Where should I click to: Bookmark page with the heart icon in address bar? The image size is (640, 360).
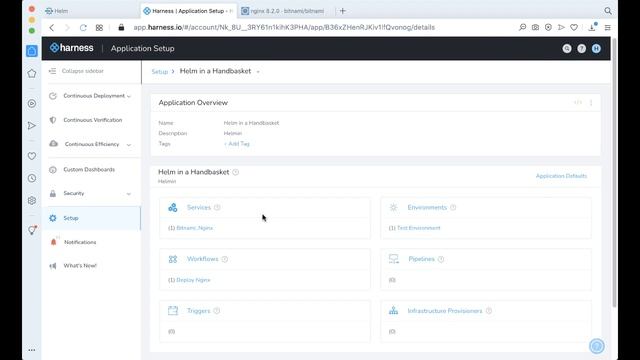coord(574,27)
